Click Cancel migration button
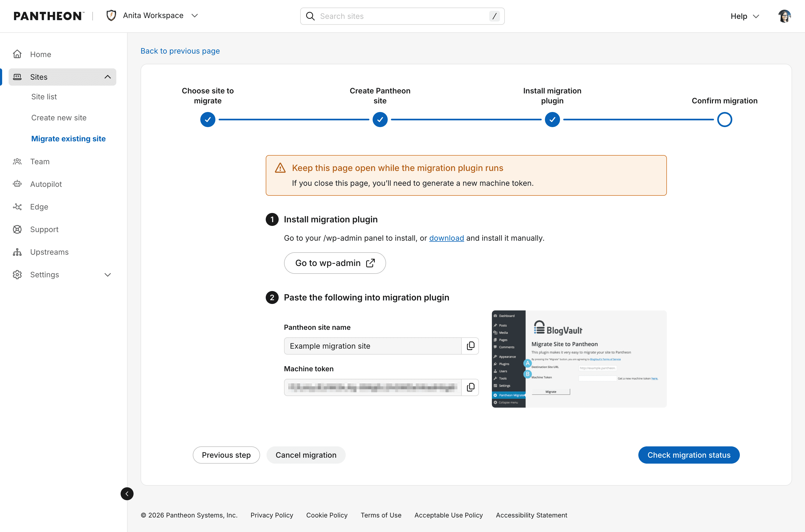This screenshot has width=805, height=532. click(306, 455)
